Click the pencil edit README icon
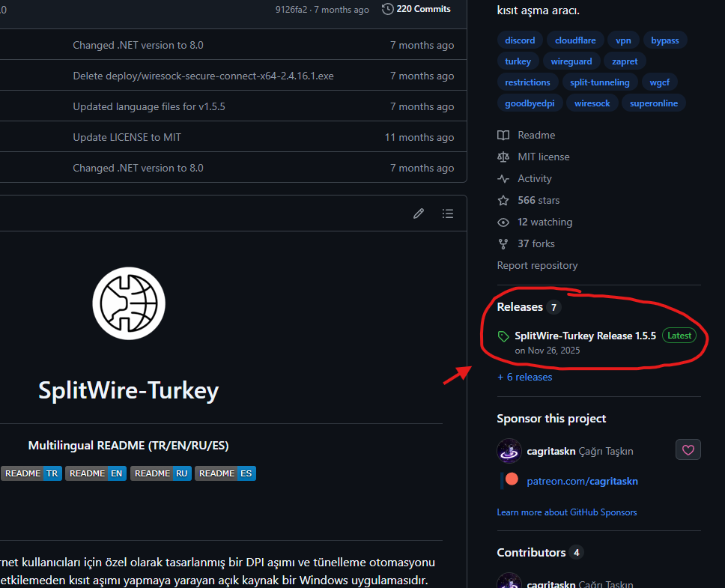Image resolution: width=725 pixels, height=588 pixels. [x=419, y=213]
